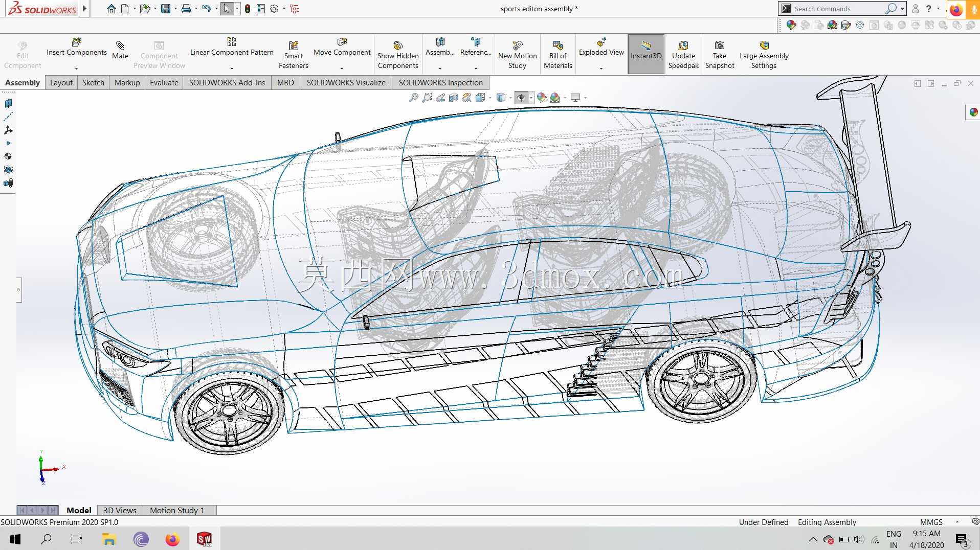Open Options gear icon

(274, 9)
